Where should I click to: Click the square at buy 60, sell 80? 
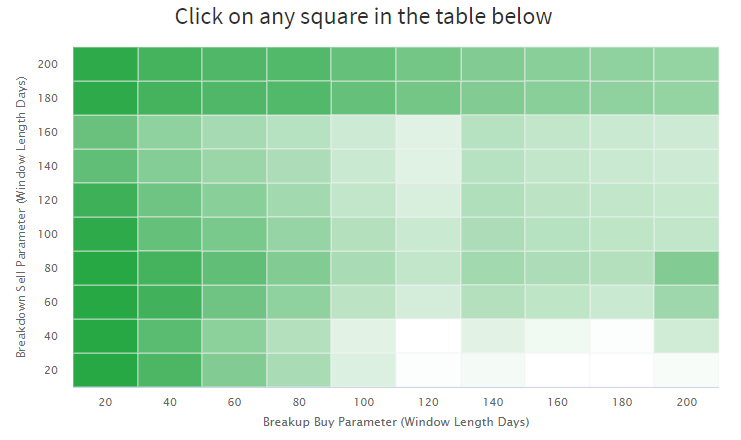coord(234,268)
